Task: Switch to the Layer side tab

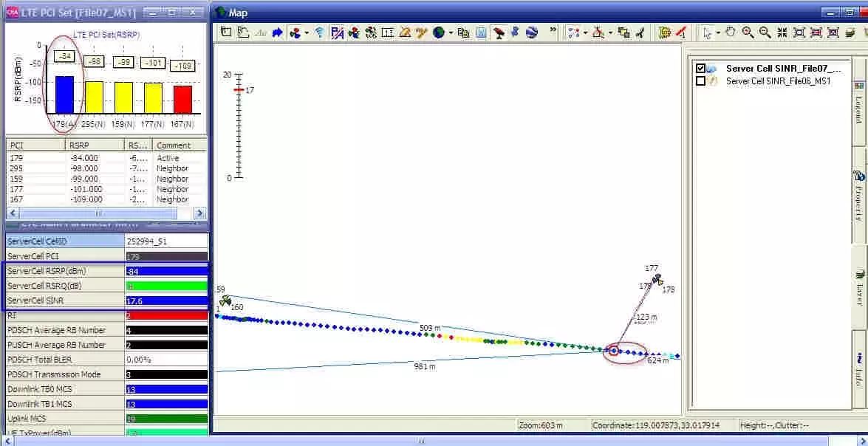Action: (859, 288)
